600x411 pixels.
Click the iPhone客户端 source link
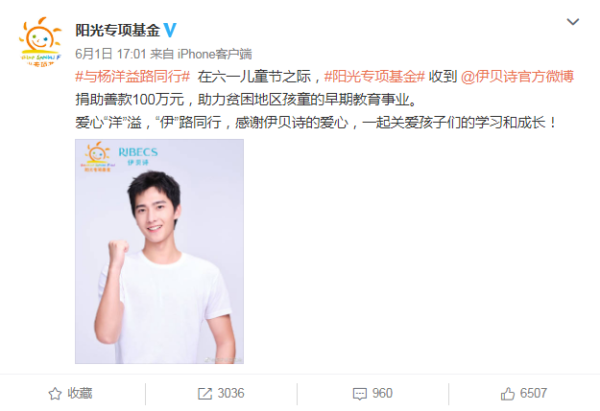click(x=215, y=54)
